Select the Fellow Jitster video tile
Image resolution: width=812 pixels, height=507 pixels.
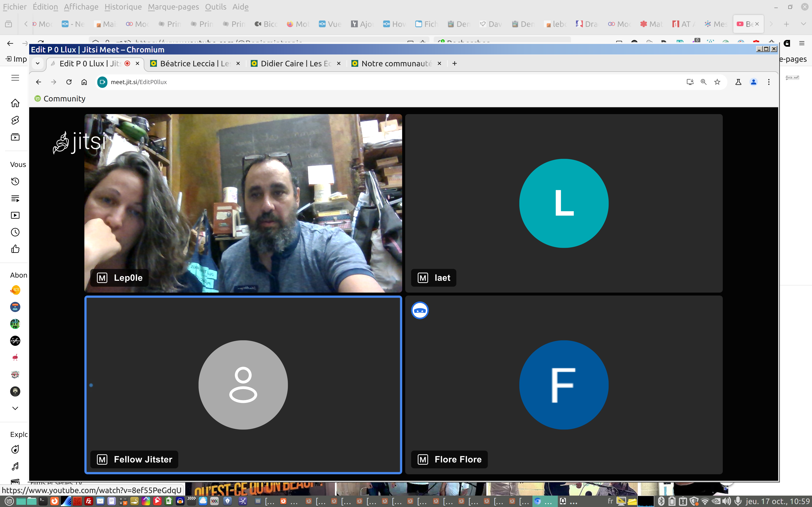point(243,385)
